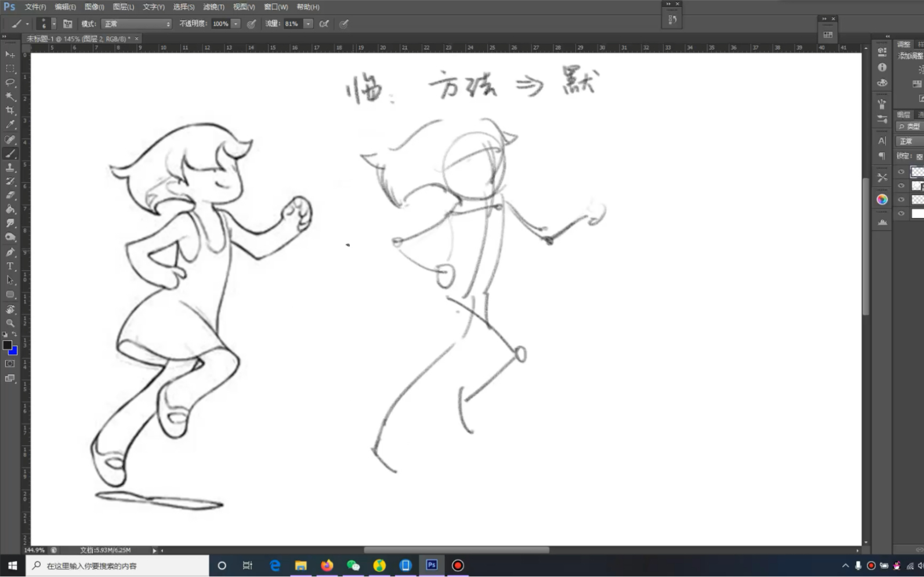The image size is (924, 577).
Task: Enable airbrush mode button
Action: coord(324,24)
